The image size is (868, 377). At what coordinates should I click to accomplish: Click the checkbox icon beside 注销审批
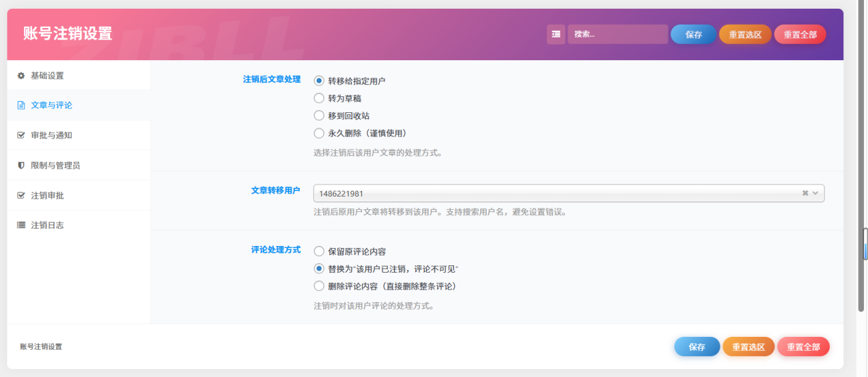[x=21, y=195]
